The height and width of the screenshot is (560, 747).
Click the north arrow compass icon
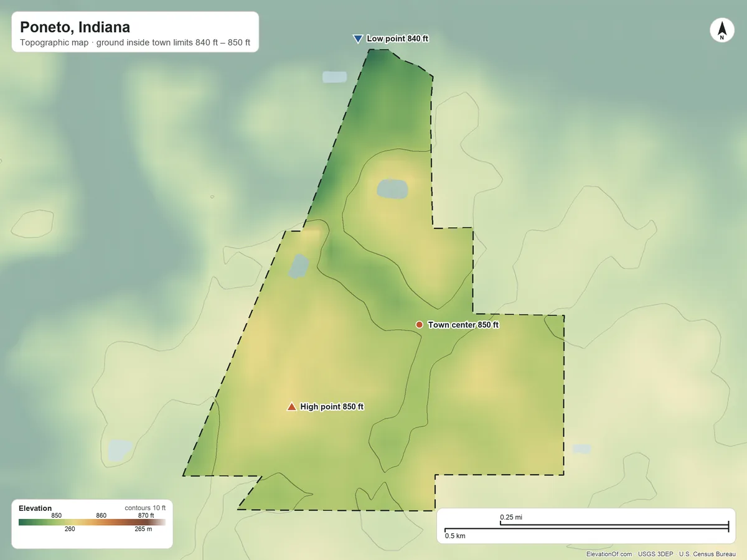722,30
